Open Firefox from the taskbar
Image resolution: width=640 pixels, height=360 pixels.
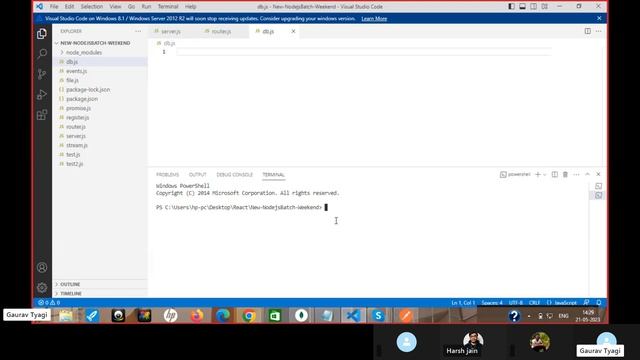197,316
